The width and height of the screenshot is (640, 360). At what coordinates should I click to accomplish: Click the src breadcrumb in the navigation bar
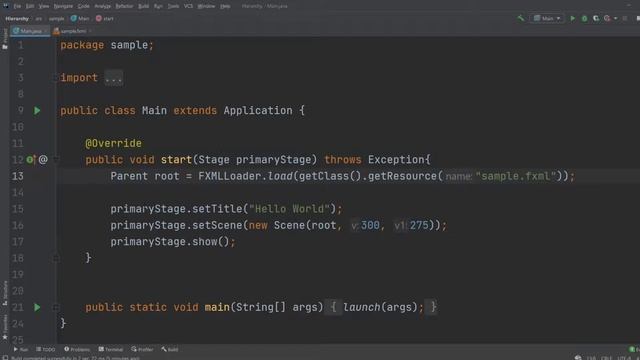[38, 18]
